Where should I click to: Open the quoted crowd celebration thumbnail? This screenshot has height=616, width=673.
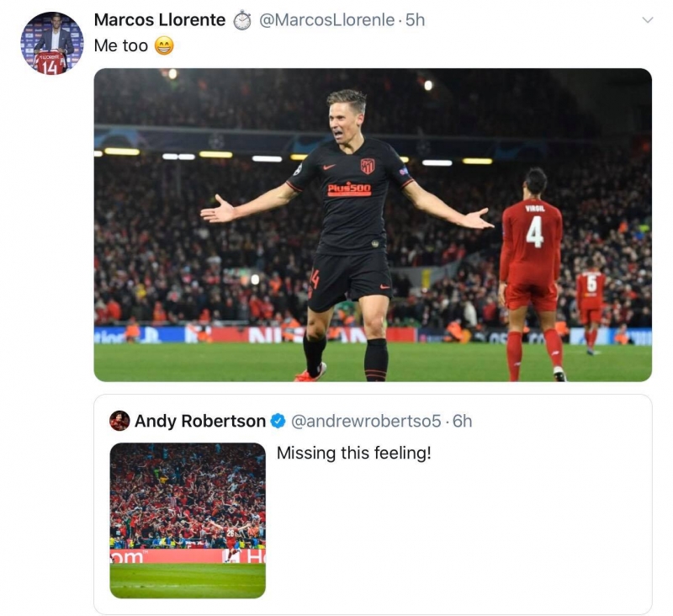pyautogui.click(x=188, y=520)
